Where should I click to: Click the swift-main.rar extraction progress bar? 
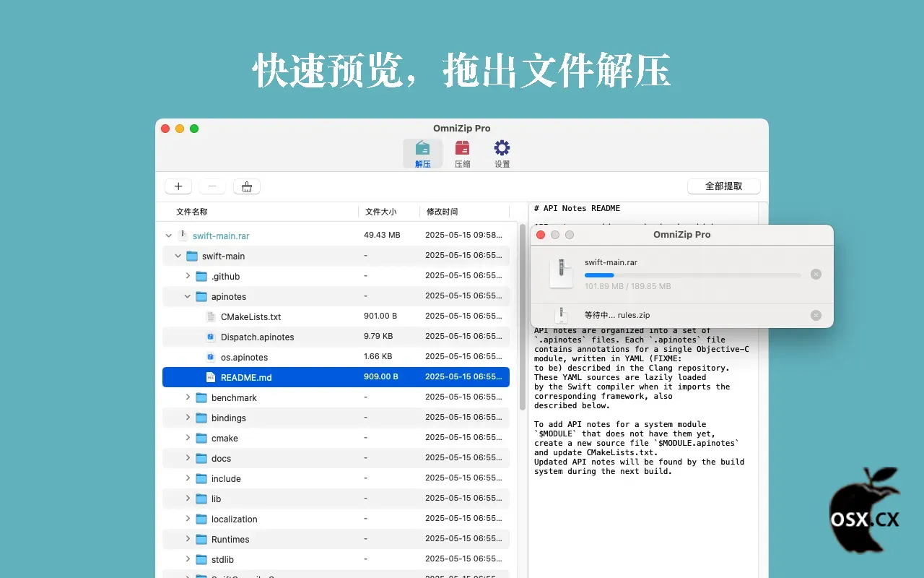(693, 275)
